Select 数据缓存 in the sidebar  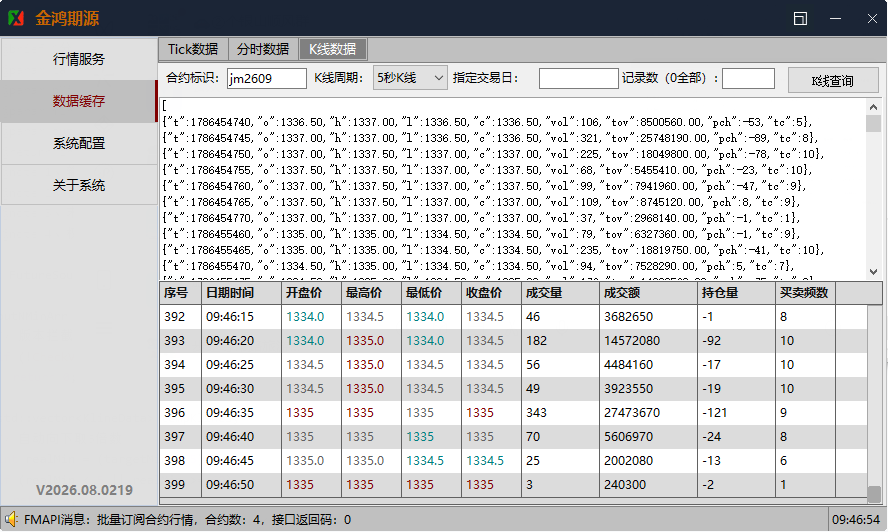[79, 101]
